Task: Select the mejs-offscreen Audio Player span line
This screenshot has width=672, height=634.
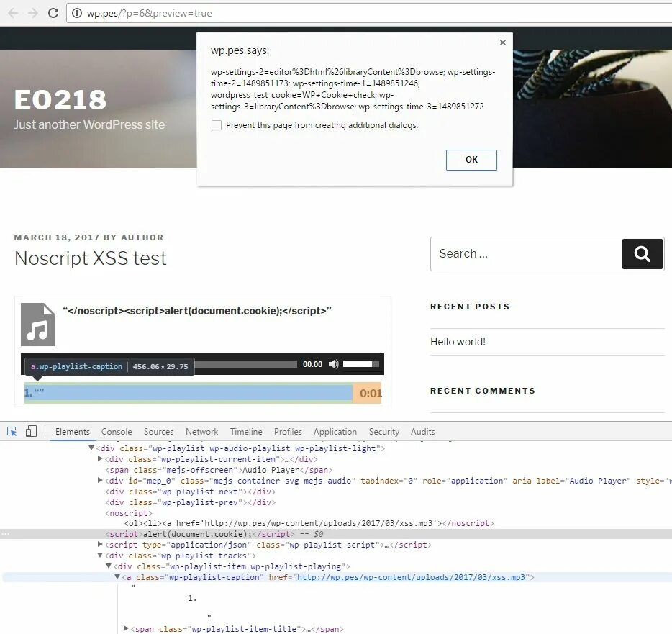Action: coord(219,470)
